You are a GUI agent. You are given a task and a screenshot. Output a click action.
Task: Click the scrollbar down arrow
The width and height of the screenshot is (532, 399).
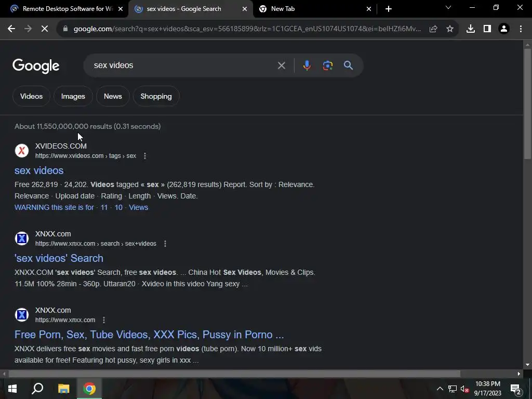pos(527,365)
